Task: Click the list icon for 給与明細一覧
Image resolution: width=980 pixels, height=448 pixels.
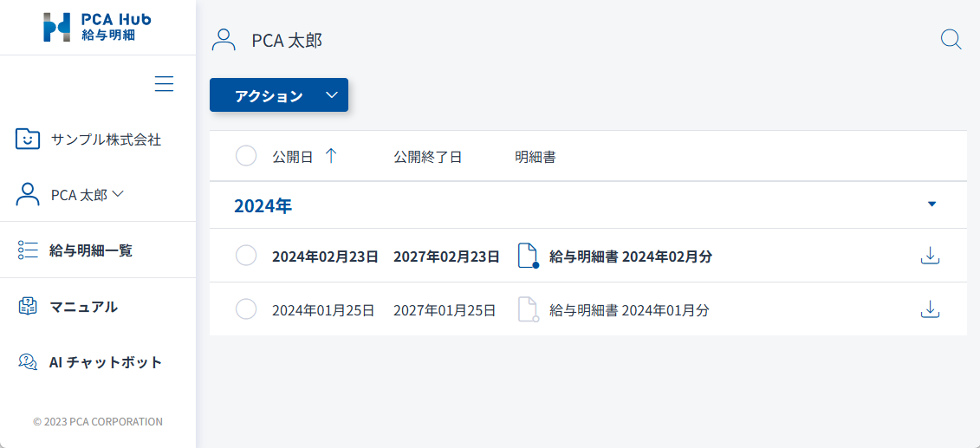Action: [28, 250]
